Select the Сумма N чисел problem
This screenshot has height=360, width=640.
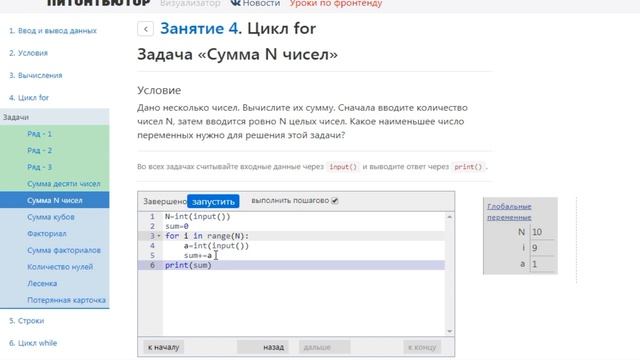55,200
